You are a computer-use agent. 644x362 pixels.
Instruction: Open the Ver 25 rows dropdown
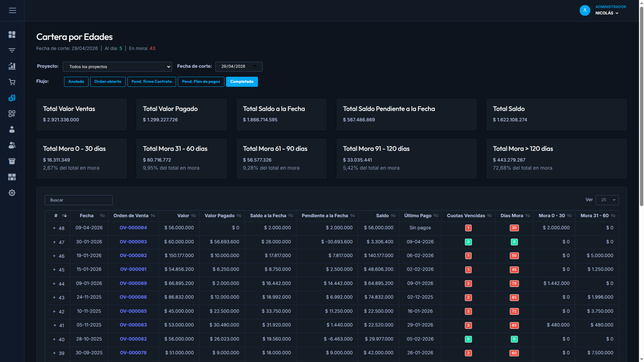coord(607,200)
